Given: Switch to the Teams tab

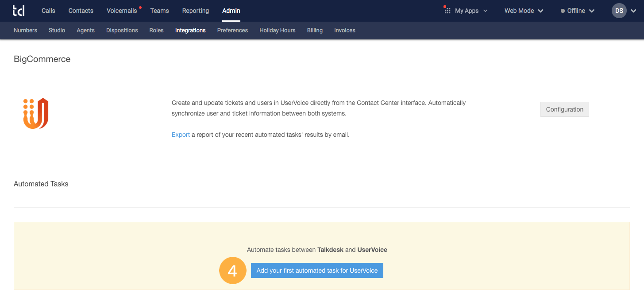Looking at the screenshot, I should tap(159, 11).
